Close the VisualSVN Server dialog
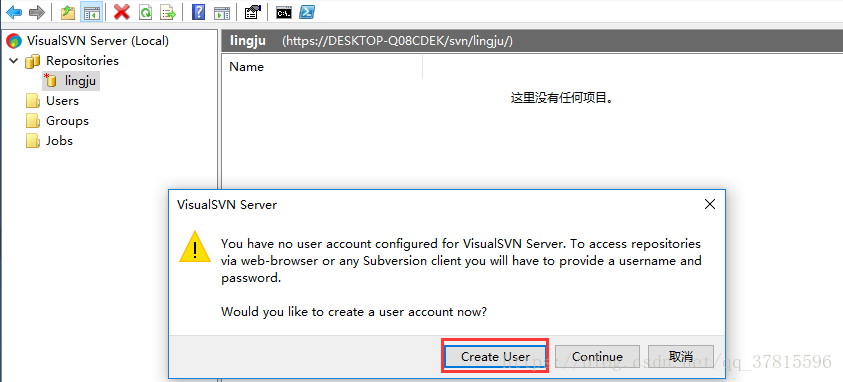This screenshot has height=382, width=843. point(710,204)
